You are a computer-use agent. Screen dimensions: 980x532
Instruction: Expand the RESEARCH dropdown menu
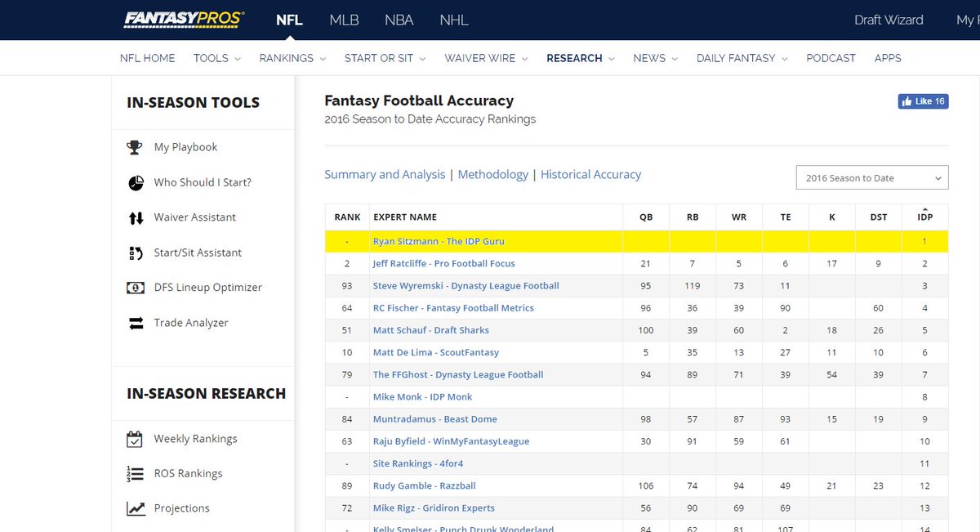pos(581,58)
